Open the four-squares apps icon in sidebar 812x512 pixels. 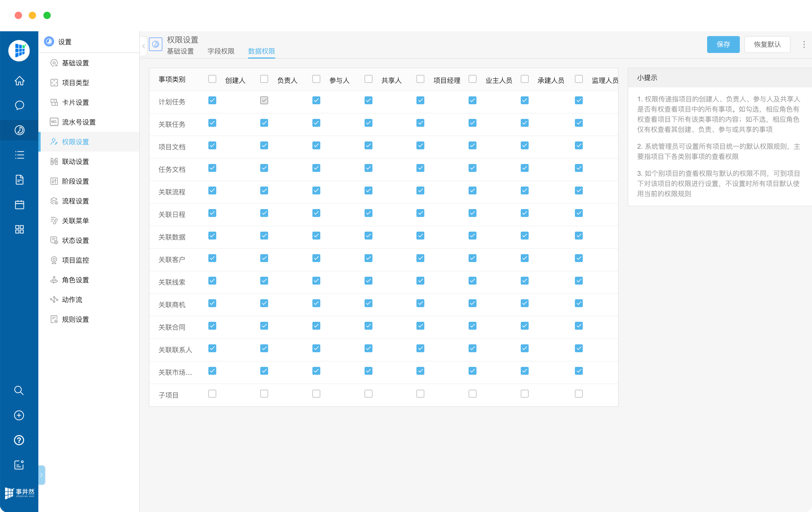point(19,229)
